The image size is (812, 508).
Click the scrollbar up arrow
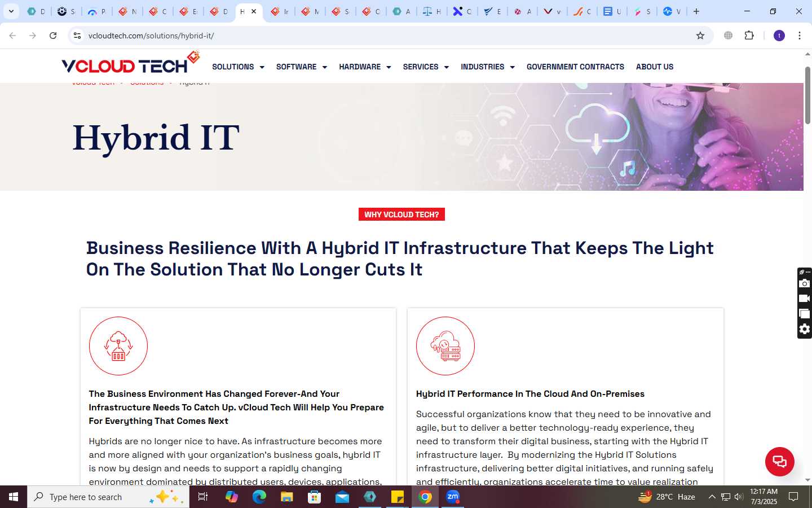coord(807,54)
